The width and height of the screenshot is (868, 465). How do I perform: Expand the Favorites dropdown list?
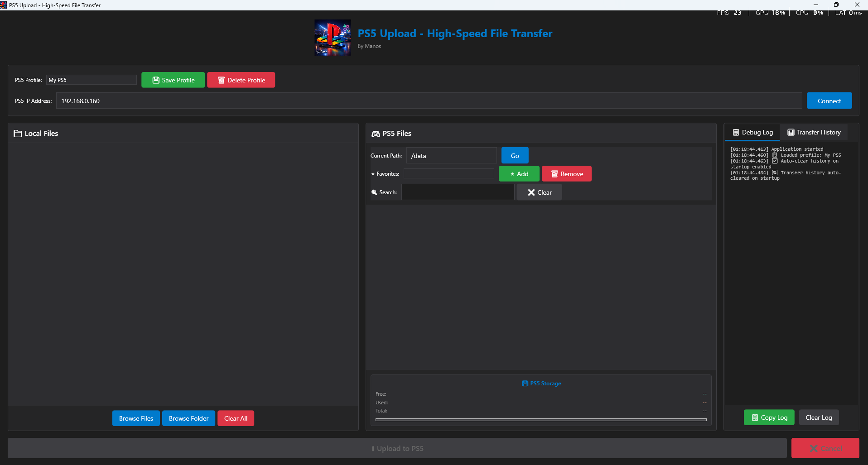coord(448,174)
